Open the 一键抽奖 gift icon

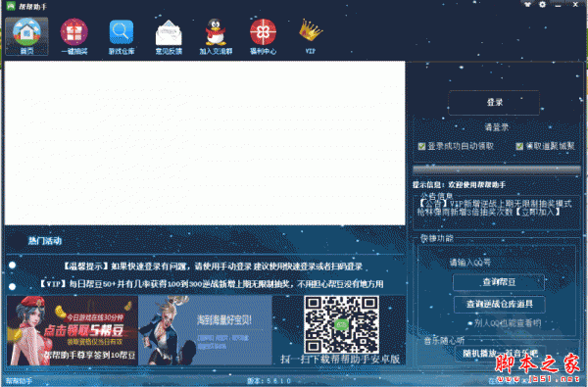coord(74,37)
